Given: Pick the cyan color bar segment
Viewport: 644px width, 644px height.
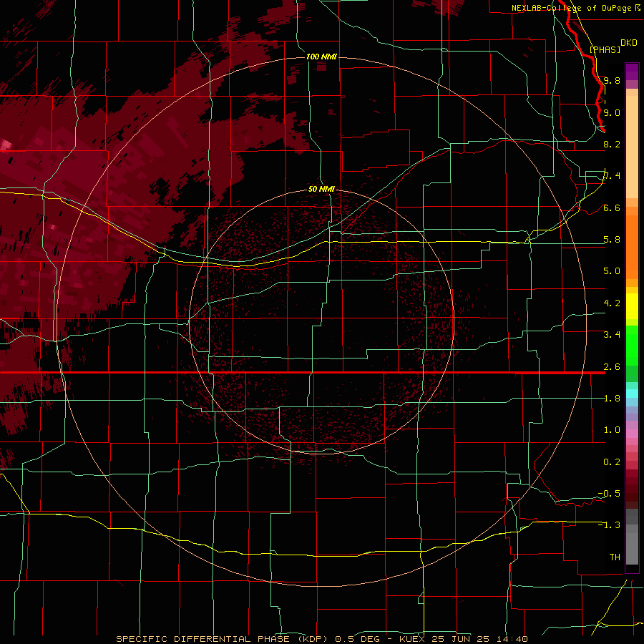Looking at the screenshot, I should [x=632, y=394].
